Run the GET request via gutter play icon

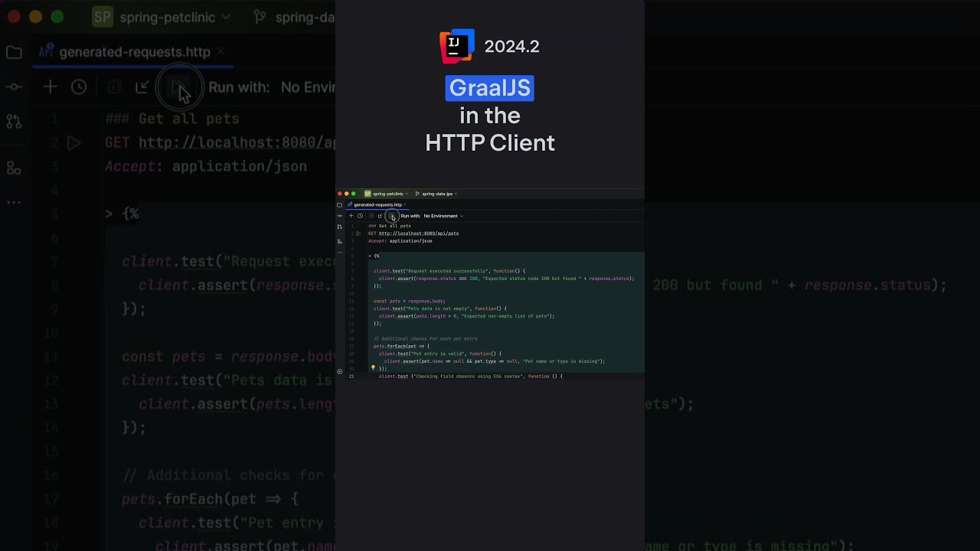[x=358, y=233]
